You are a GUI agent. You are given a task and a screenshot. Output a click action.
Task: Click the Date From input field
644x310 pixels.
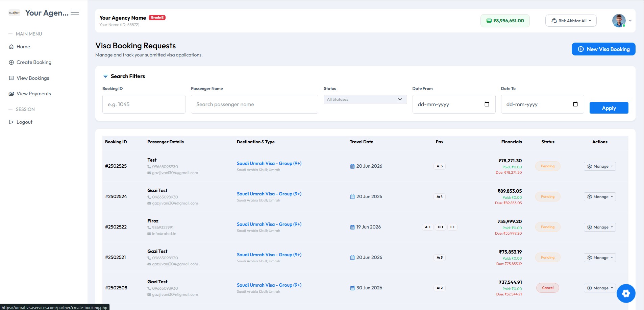[454, 104]
